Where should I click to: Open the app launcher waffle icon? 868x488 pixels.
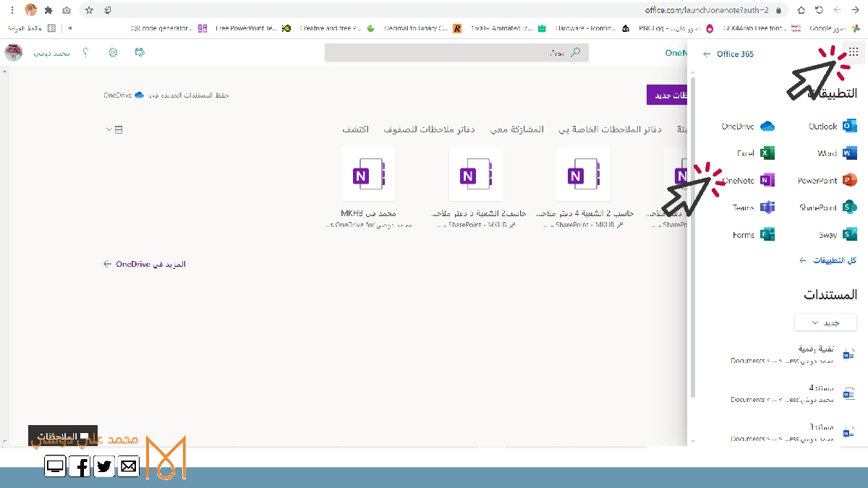tap(853, 52)
